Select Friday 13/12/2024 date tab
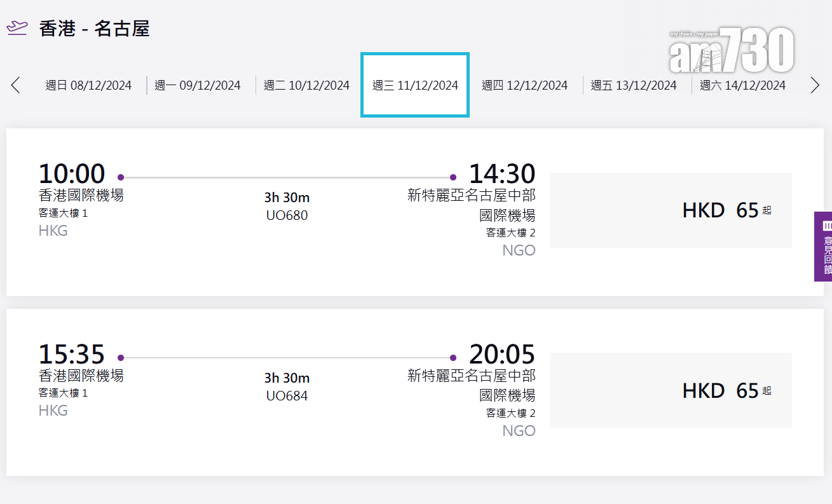 [x=634, y=85]
